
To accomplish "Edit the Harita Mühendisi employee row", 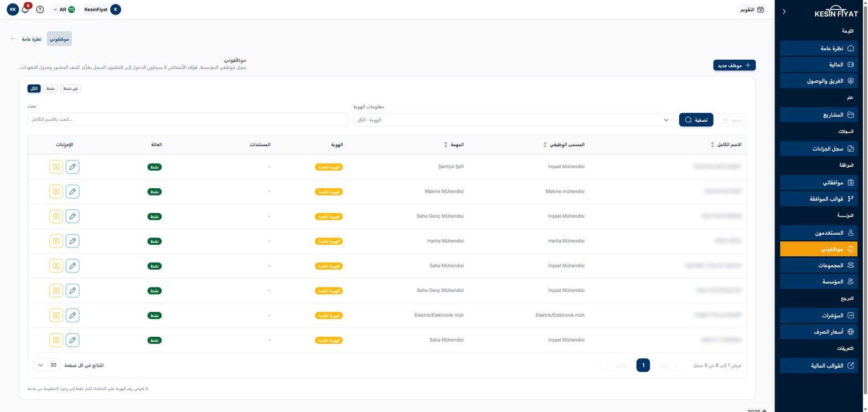I will click(x=73, y=241).
